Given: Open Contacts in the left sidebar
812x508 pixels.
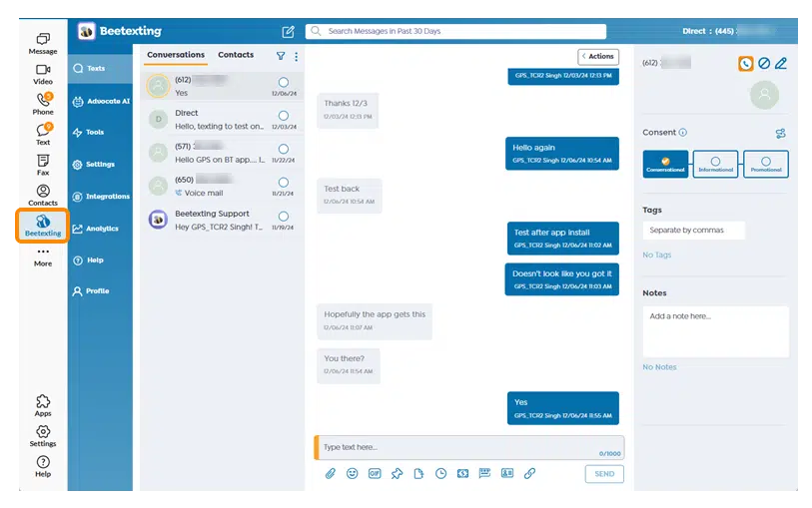Looking at the screenshot, I should pos(43,196).
